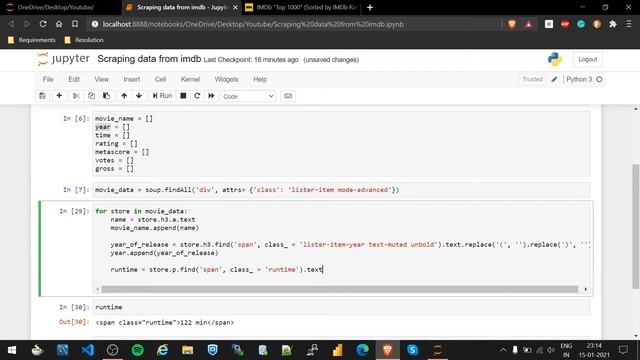Rename the notebook title Scraping data from imdb

point(149,59)
